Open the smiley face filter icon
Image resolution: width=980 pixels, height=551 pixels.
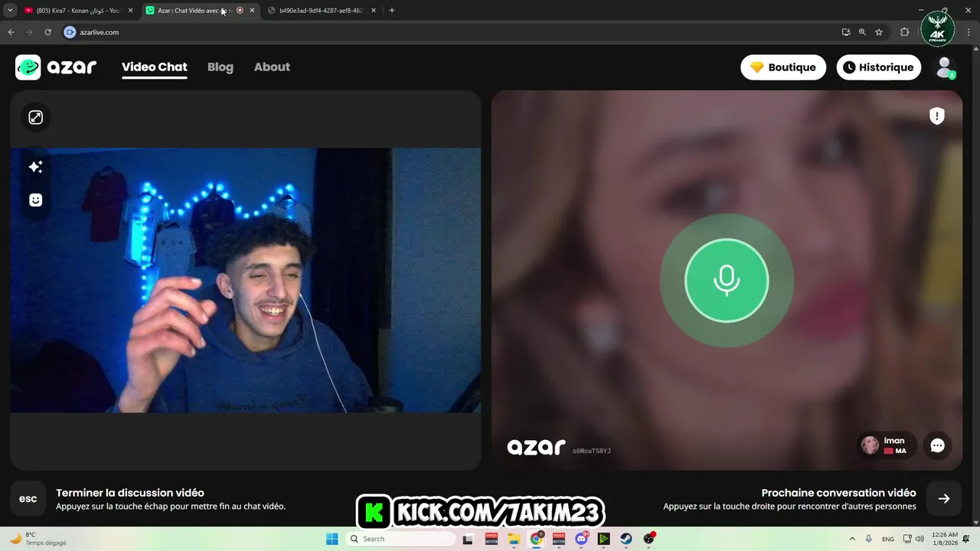tap(35, 200)
